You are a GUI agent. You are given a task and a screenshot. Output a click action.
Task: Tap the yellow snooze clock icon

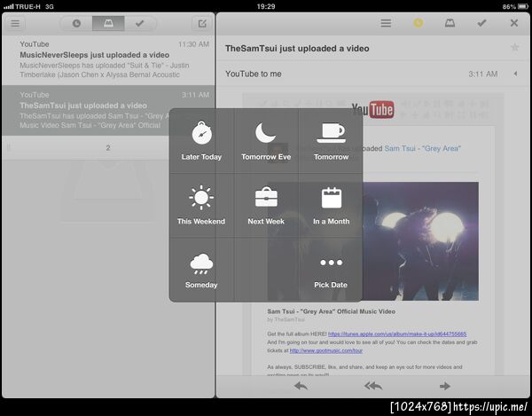418,23
